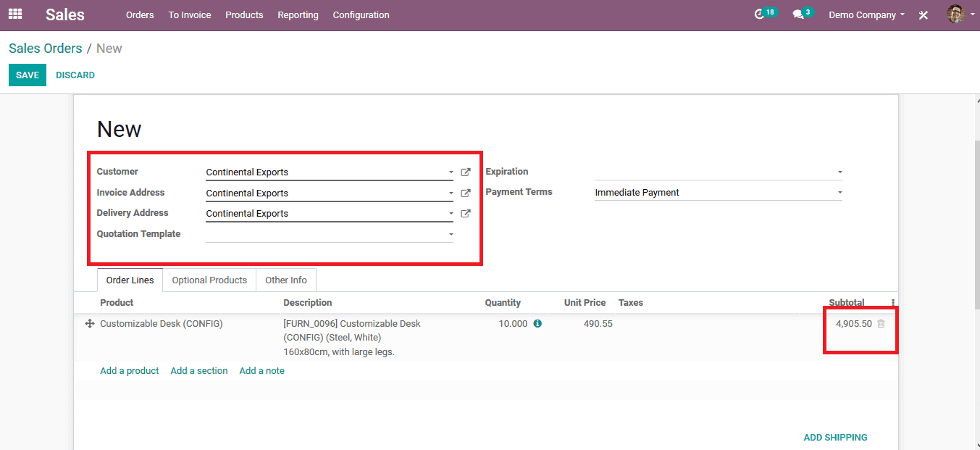This screenshot has height=450, width=980.
Task: Click the Payment Terms field Immediate Payment
Action: tap(719, 193)
